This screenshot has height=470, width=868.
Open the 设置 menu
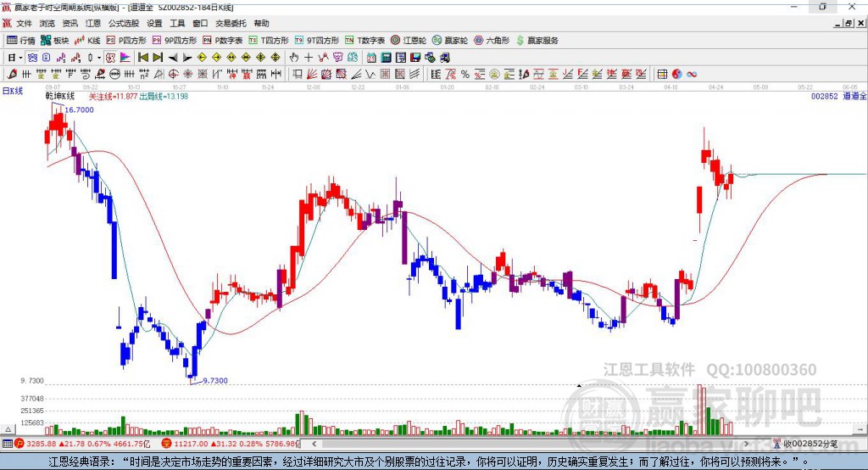click(x=154, y=23)
